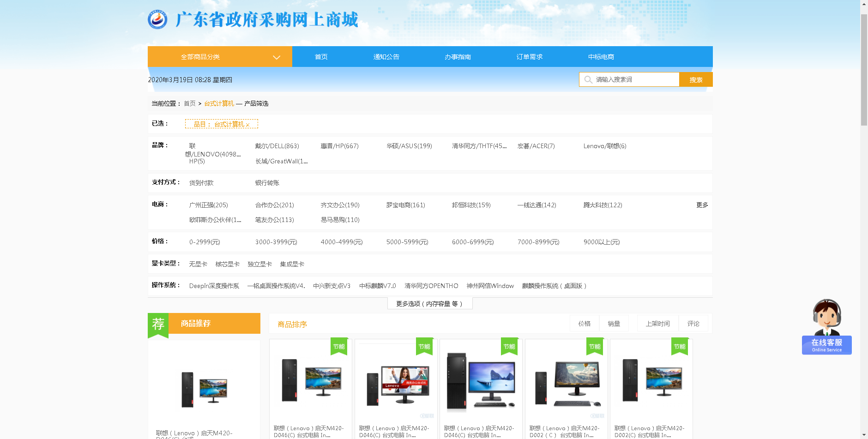
Task: Filter graphics card type 独立显卡
Action: [x=260, y=264]
